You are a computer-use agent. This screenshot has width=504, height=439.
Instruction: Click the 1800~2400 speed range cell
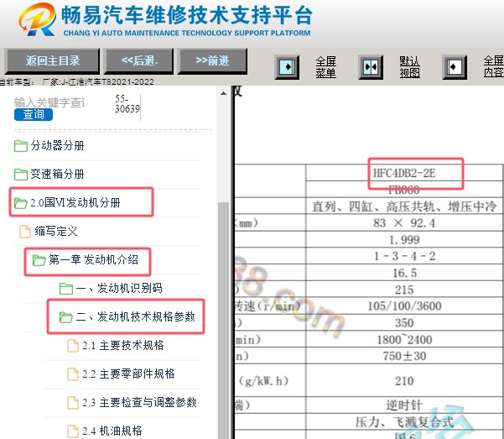(404, 340)
